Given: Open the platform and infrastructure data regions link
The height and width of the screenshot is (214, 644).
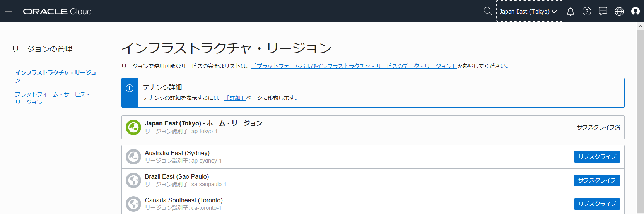Looking at the screenshot, I should tap(354, 66).
